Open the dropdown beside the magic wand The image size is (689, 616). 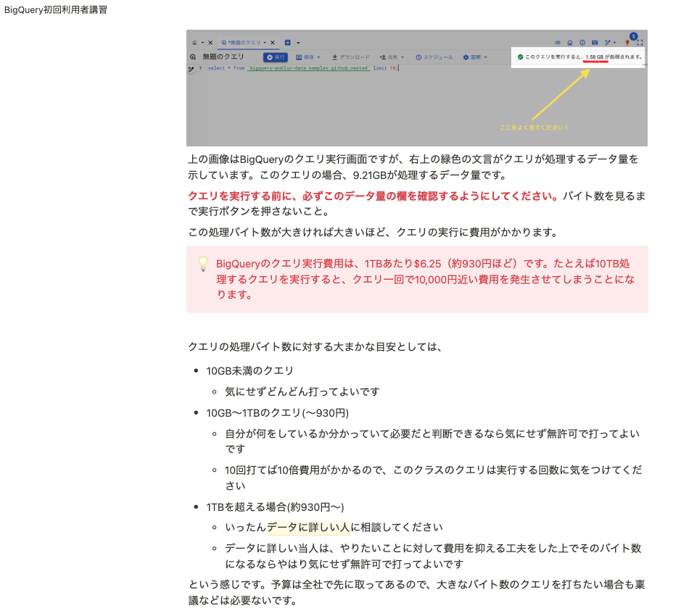(615, 43)
